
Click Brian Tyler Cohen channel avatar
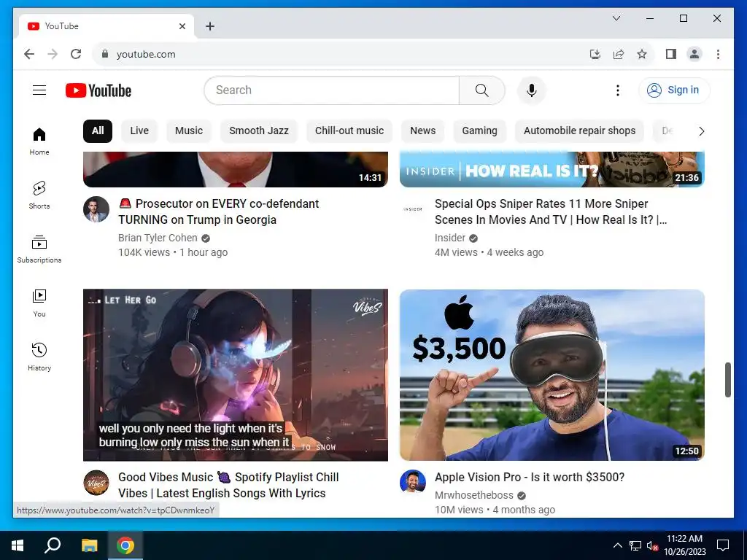[x=96, y=209]
